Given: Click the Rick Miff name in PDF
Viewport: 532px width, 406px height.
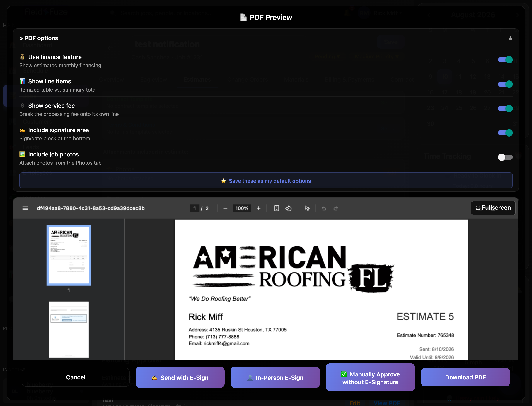Looking at the screenshot, I should [206, 317].
